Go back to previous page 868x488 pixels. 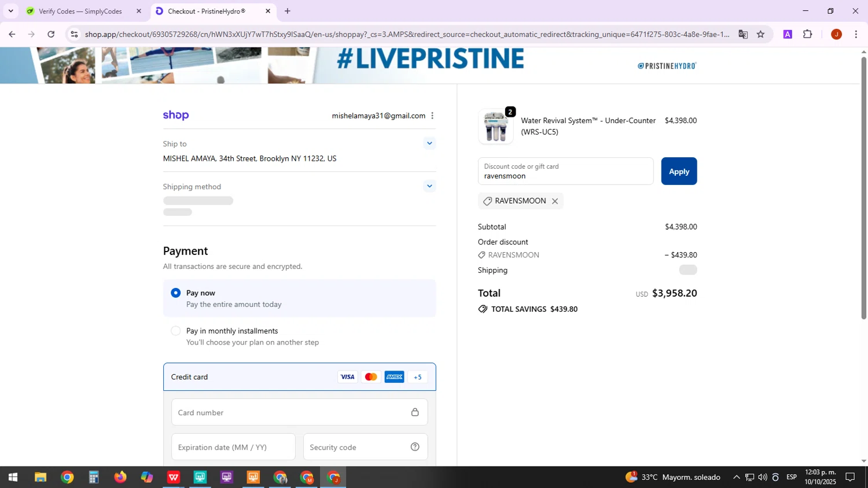point(12,34)
